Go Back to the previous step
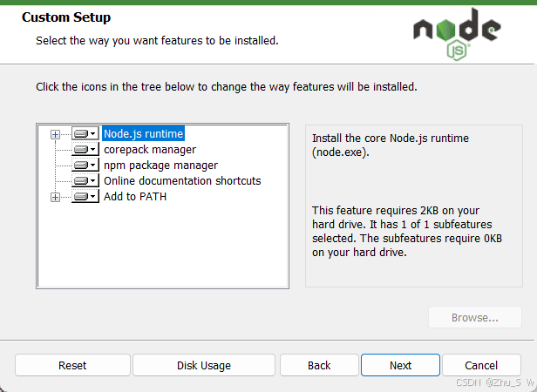The height and width of the screenshot is (392, 537). [x=319, y=365]
